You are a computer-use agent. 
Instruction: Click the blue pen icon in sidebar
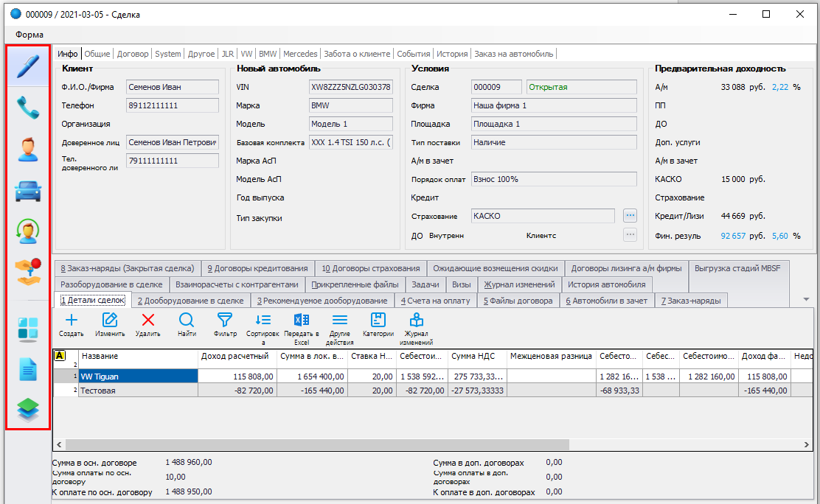(x=28, y=67)
